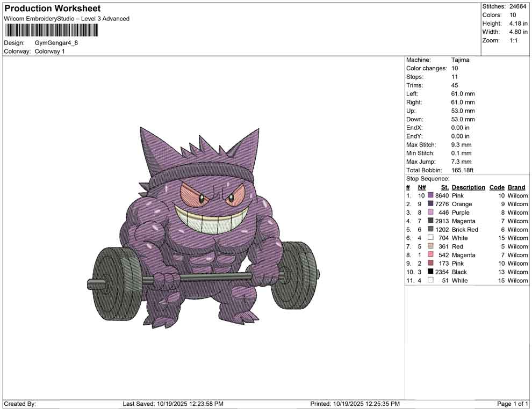532x409 pixels.
Task: Select the Colorway 1 value
Action: pos(49,52)
